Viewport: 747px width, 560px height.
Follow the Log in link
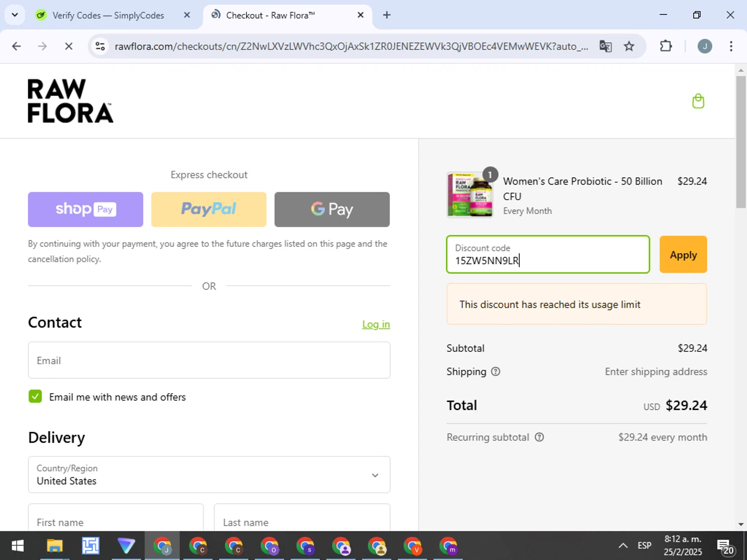(376, 324)
